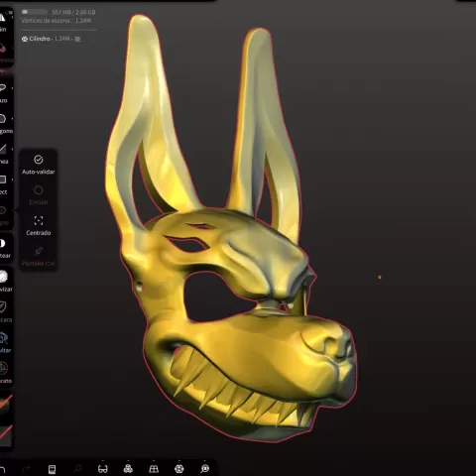Click the memory usage bar

[34, 12]
